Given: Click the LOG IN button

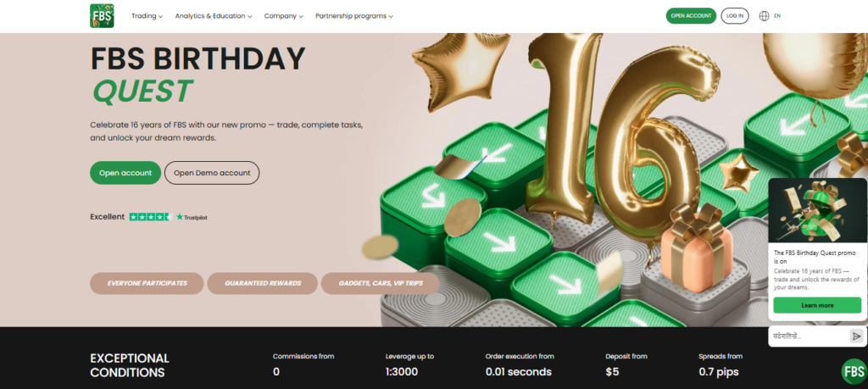Looking at the screenshot, I should coord(735,16).
